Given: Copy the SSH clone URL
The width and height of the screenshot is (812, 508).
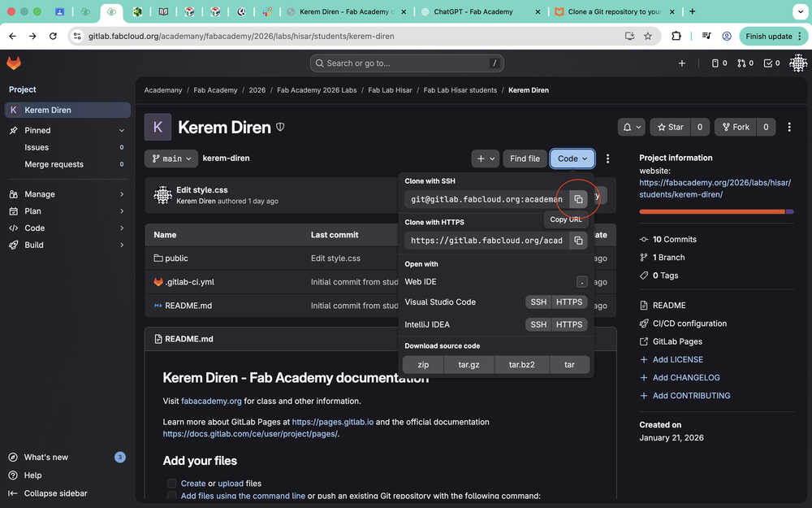Looking at the screenshot, I should click(578, 199).
